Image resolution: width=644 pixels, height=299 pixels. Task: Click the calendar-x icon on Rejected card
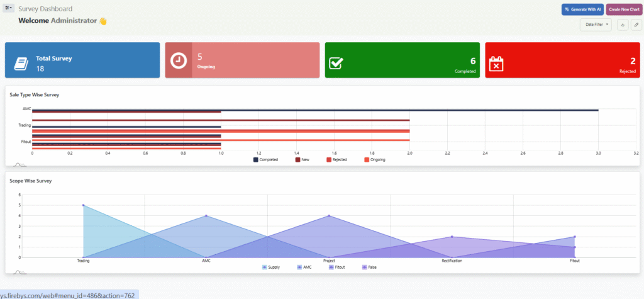coord(496,63)
